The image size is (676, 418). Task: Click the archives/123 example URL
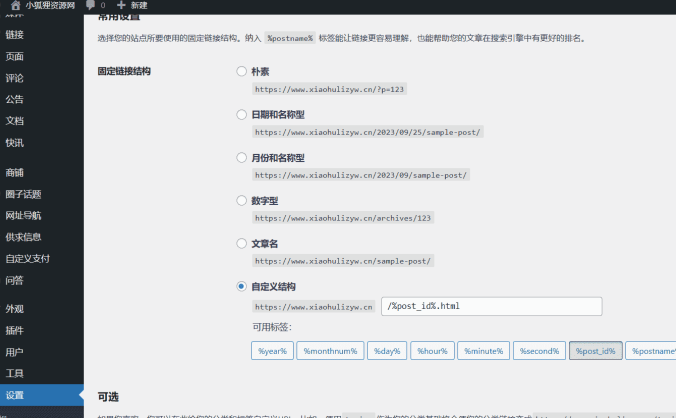click(343, 218)
